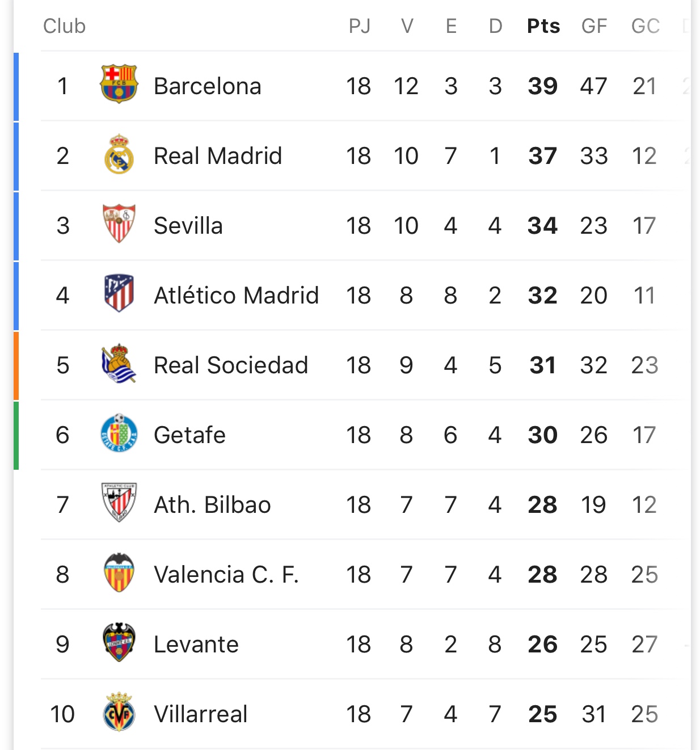
Task: Select the GF column header
Action: (594, 26)
